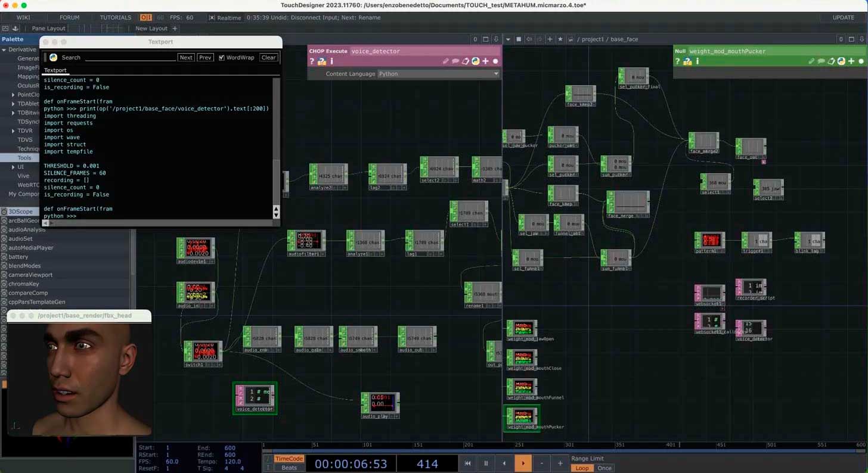Select the Textport tab
868x473 pixels.
[x=55, y=70]
